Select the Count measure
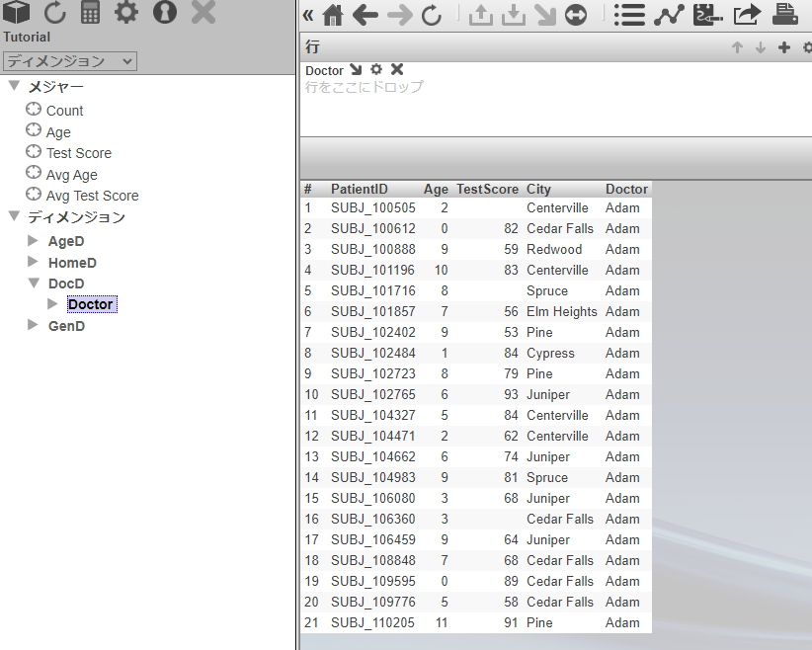 click(64, 111)
